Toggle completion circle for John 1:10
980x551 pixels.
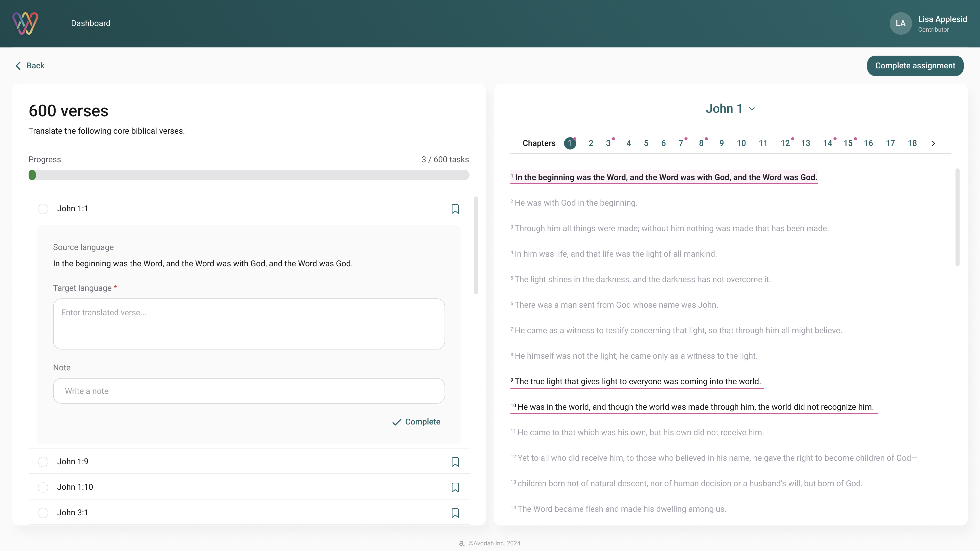point(43,487)
